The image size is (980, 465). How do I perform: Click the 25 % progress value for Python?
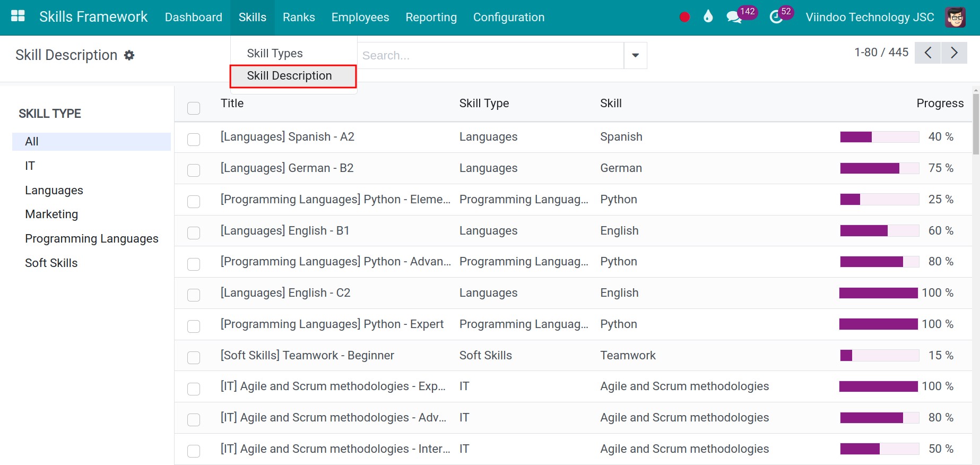(941, 200)
